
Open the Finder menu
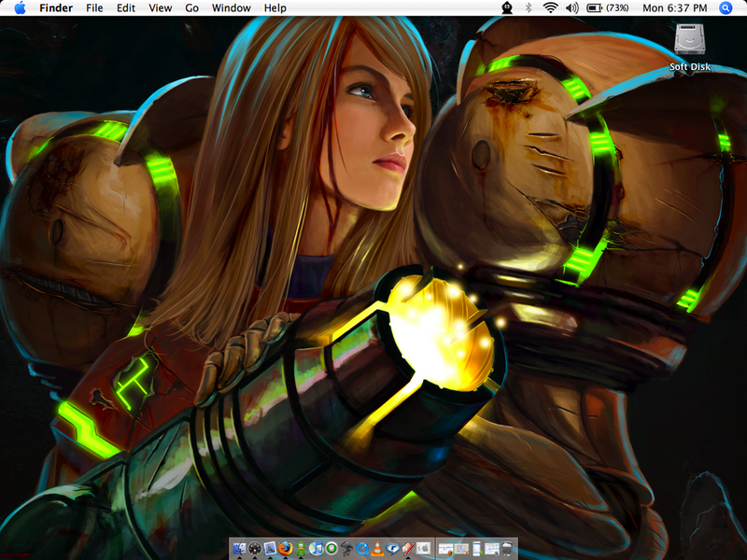coord(56,8)
